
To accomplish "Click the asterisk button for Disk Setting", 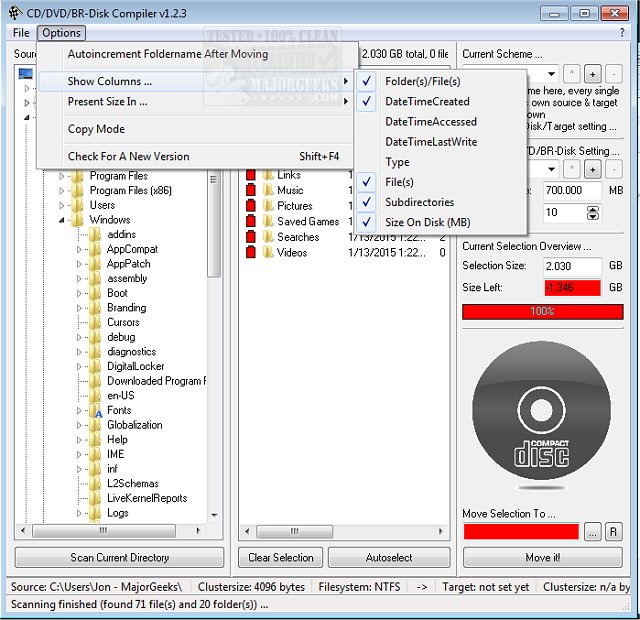I will coord(571,169).
